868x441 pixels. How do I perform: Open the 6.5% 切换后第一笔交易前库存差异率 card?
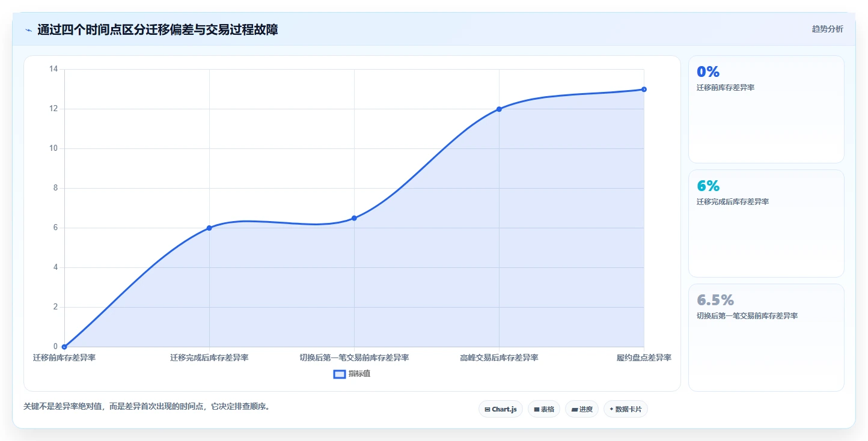(x=766, y=338)
